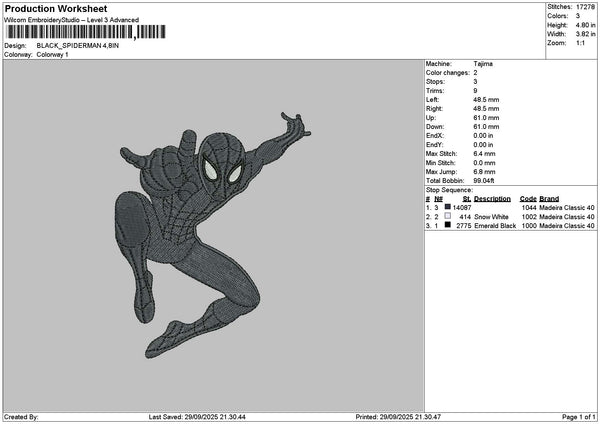The image size is (600, 424).
Task: Click the 'Page 1 of 1' footer text
Action: (579, 417)
